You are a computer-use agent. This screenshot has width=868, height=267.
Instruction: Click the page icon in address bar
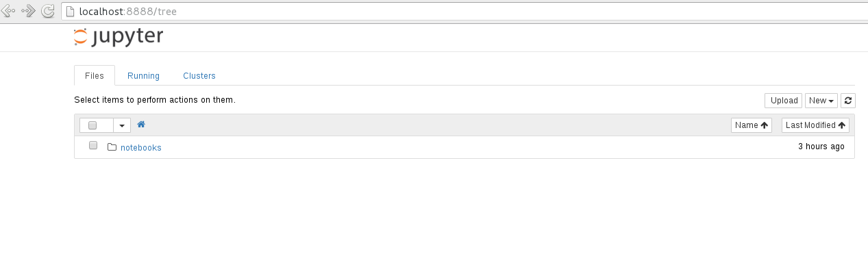click(70, 11)
